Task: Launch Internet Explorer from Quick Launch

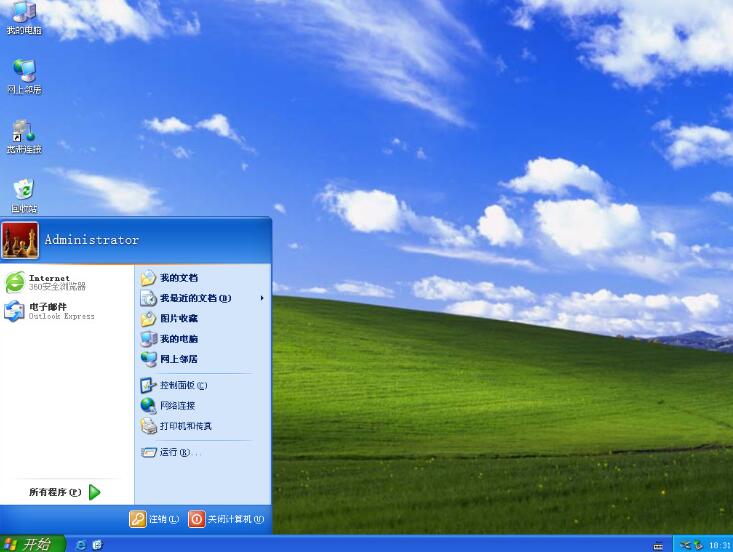Action: (80, 545)
